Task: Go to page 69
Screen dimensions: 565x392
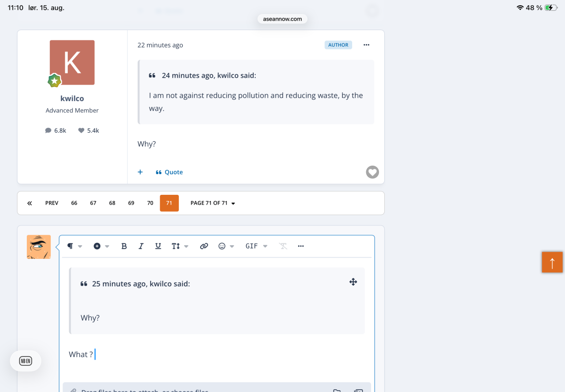Action: click(131, 203)
